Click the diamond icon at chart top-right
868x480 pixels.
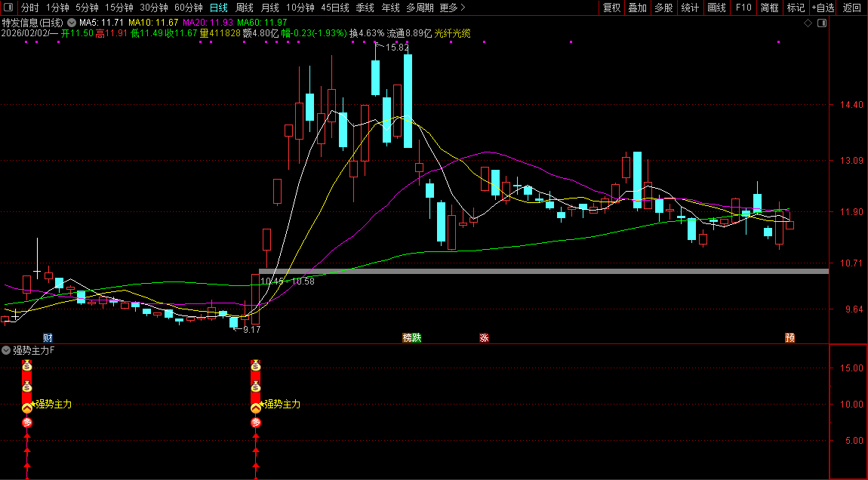pos(808,23)
